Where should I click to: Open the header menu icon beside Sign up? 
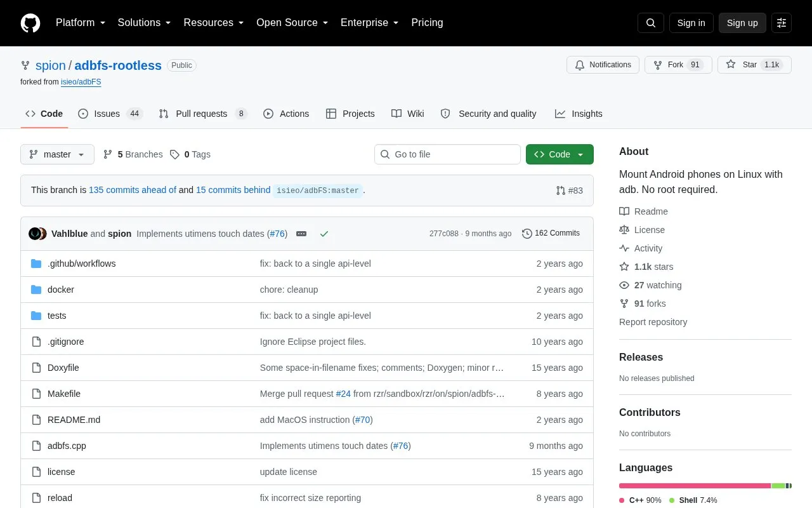782,23
